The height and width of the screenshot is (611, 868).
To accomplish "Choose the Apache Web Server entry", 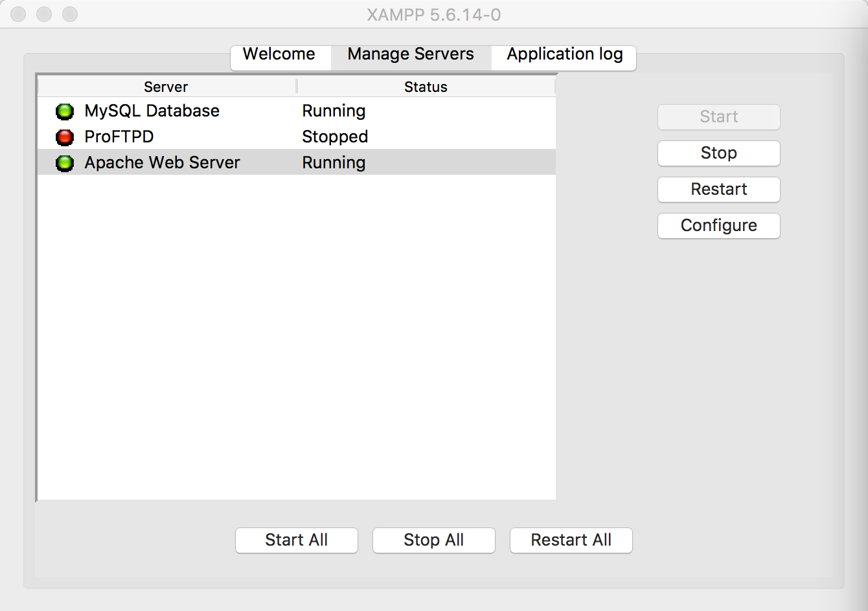I will [x=162, y=163].
